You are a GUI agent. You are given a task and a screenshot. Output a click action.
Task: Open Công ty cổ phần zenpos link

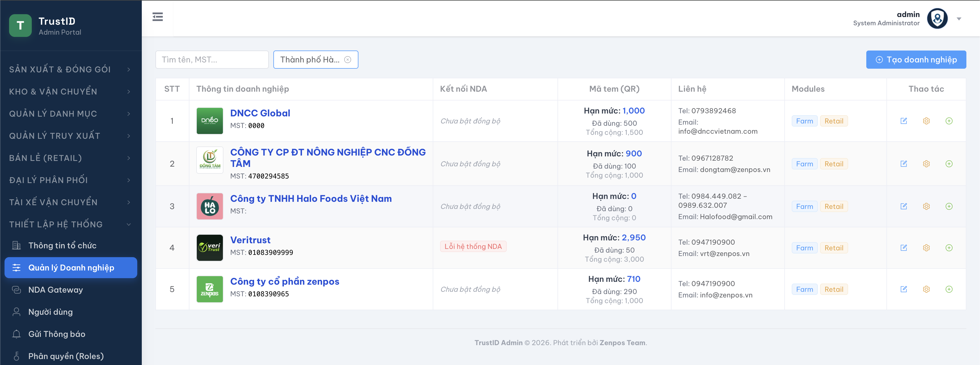click(285, 281)
